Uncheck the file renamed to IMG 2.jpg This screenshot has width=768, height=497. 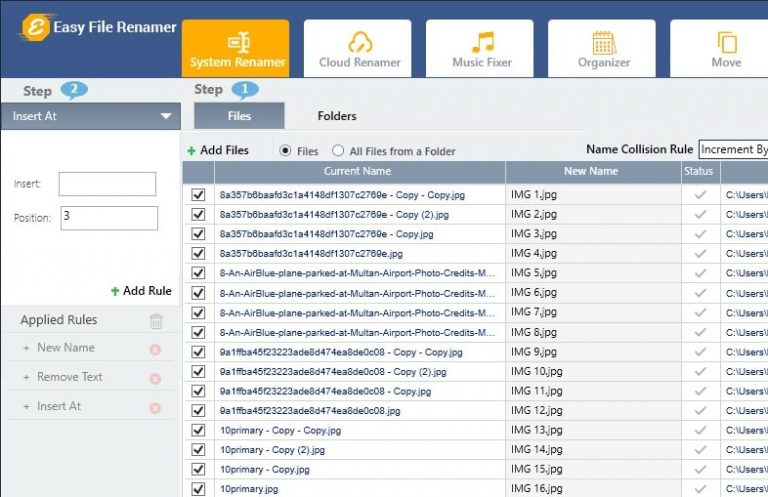(x=198, y=214)
